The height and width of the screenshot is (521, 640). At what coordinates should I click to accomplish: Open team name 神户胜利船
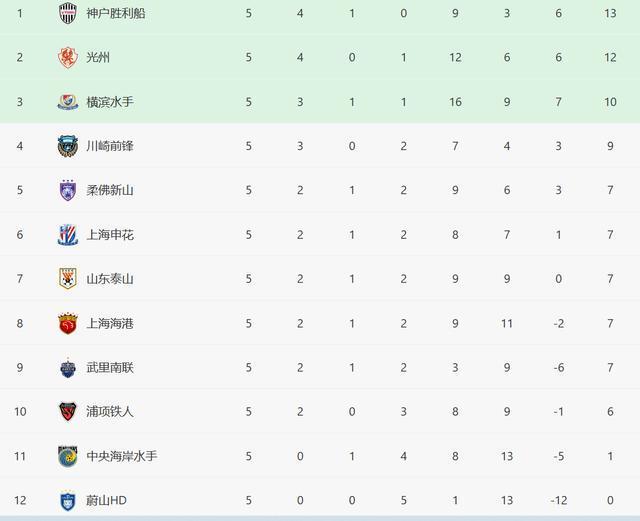pyautogui.click(x=116, y=13)
